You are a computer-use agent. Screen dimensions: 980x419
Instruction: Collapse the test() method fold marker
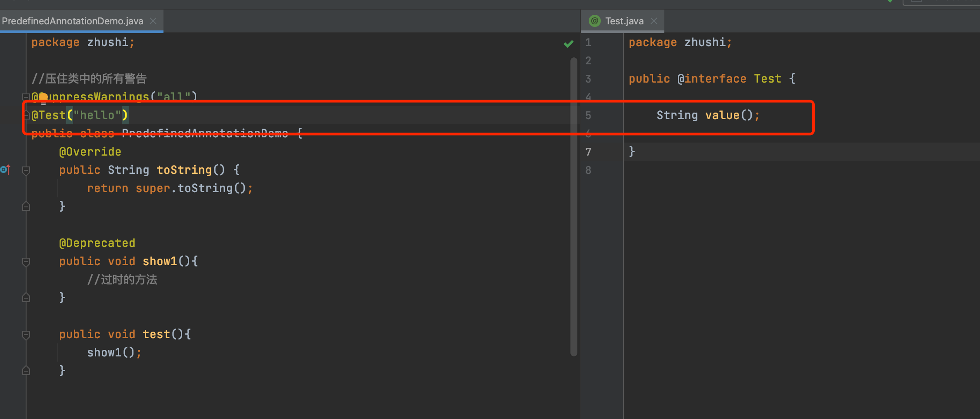click(26, 335)
